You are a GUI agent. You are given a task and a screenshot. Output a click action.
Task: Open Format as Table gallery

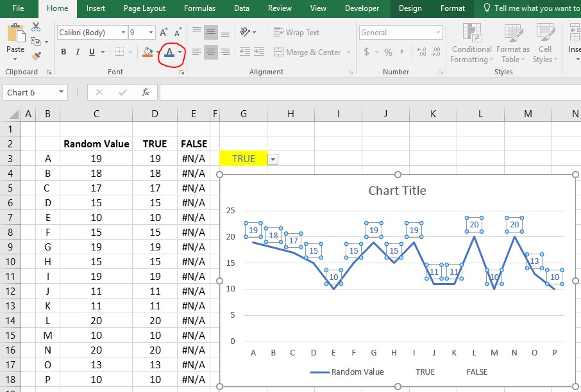[x=513, y=43]
